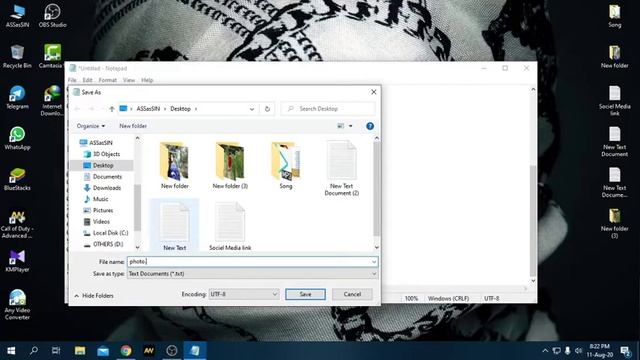This screenshot has height=360, width=640.
Task: Open the ASSasSIN desktop icon
Action: [x=17, y=16]
